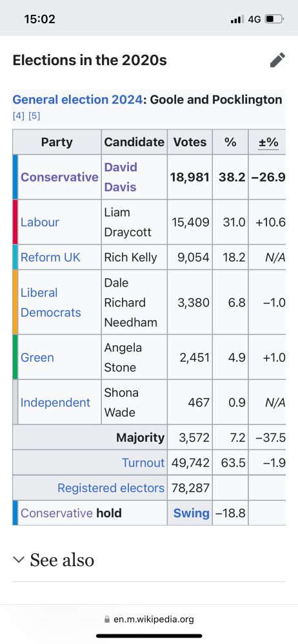Screen dimensions: 298x644
Task: Open citation reference [4]
Action: coord(19,116)
